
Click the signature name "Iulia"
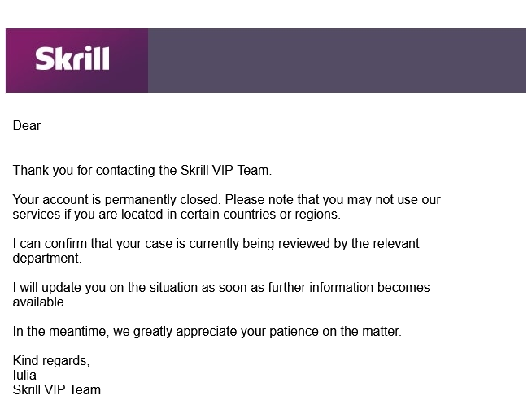pos(25,376)
